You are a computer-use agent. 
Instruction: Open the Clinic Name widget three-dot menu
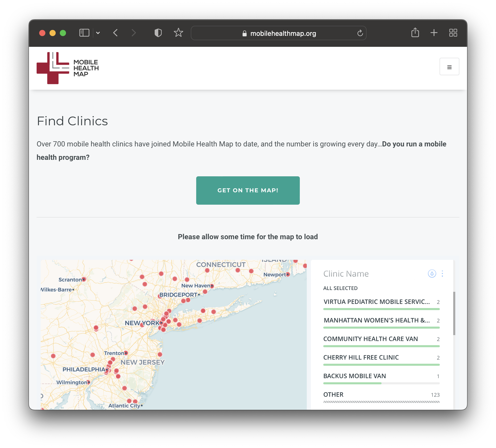(442, 273)
